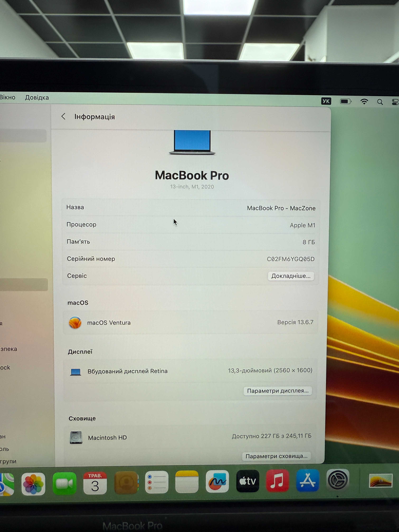
Task: Open the Calendar Dock icon showing ТРАВ. 3
Action: 95,483
